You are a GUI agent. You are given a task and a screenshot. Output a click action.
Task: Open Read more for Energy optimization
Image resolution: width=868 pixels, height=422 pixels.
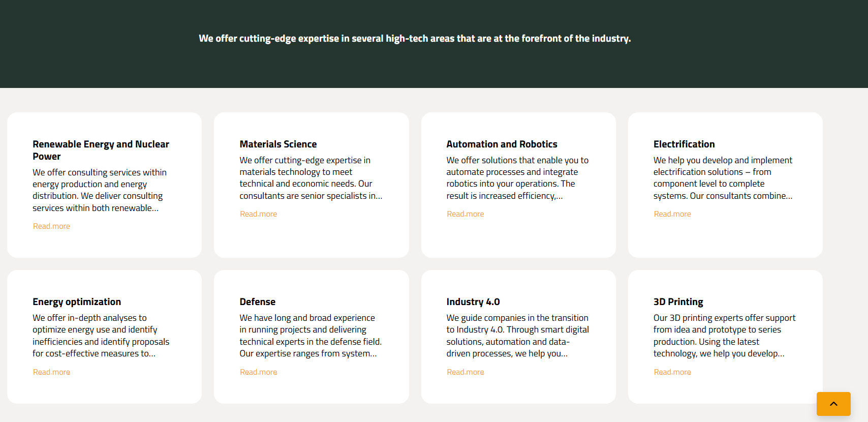tap(51, 372)
